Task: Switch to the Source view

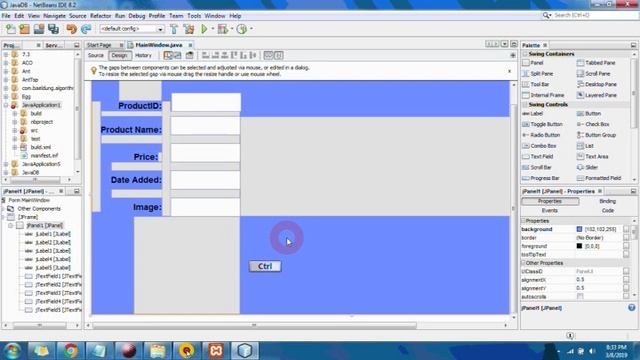Action: click(x=96, y=56)
